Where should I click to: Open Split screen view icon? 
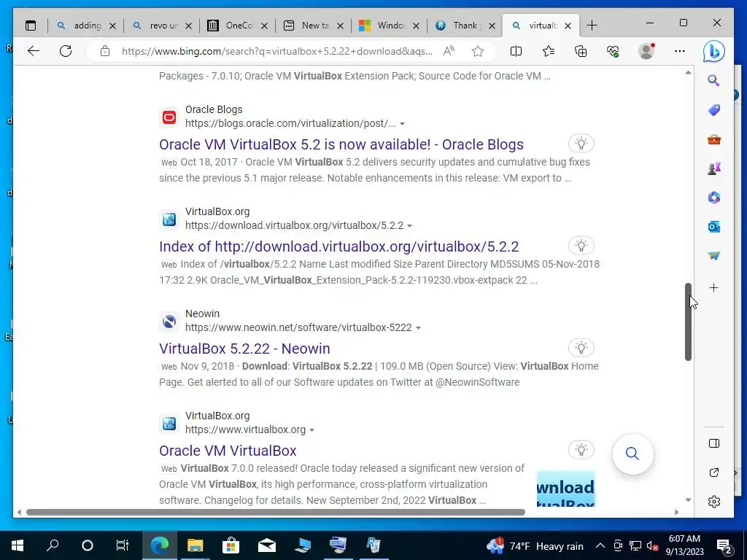click(516, 51)
